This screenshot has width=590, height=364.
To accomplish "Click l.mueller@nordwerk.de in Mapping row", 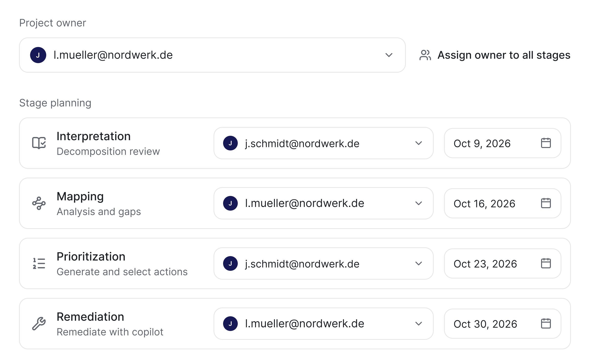I will 305,203.
